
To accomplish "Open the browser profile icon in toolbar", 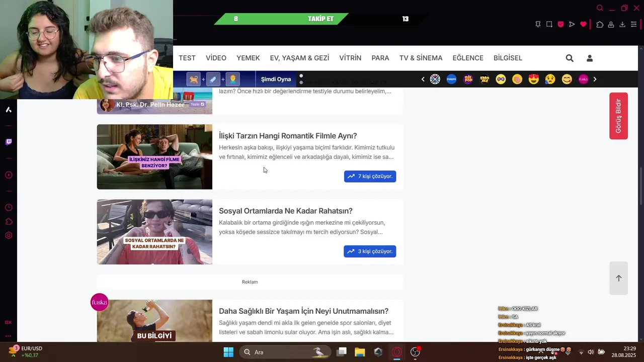I will (x=611, y=24).
